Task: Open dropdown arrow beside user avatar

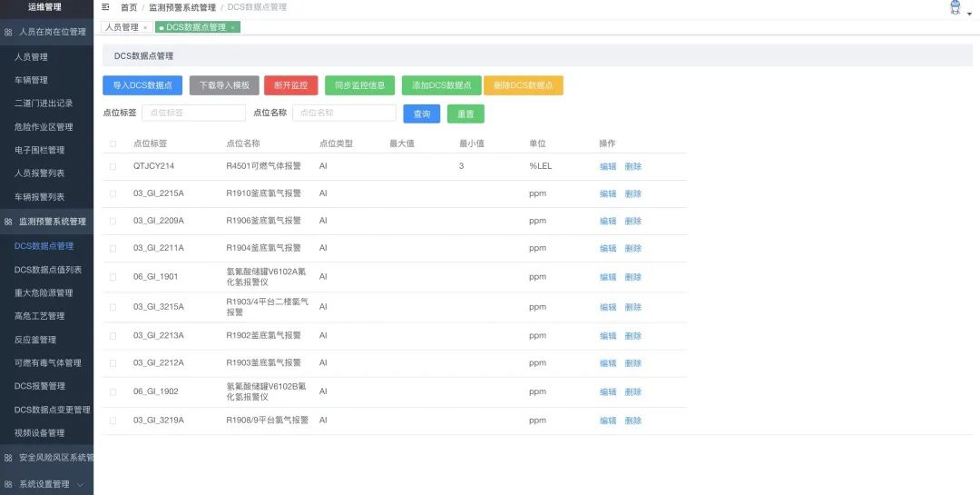Action: (969, 13)
